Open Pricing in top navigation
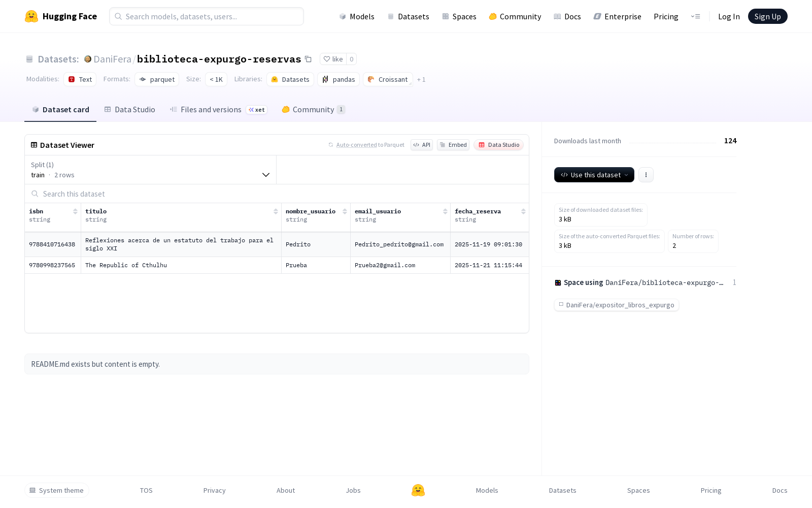This screenshot has width=812, height=508. pyautogui.click(x=666, y=16)
